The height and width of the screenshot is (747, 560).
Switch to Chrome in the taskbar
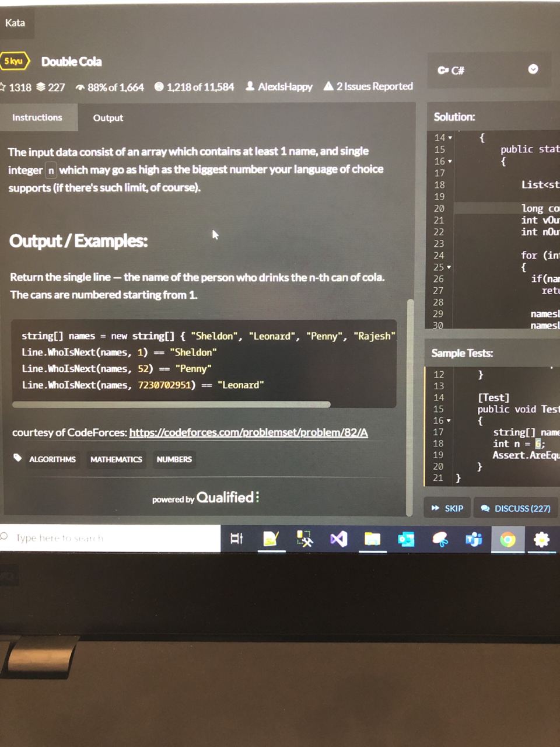[508, 540]
